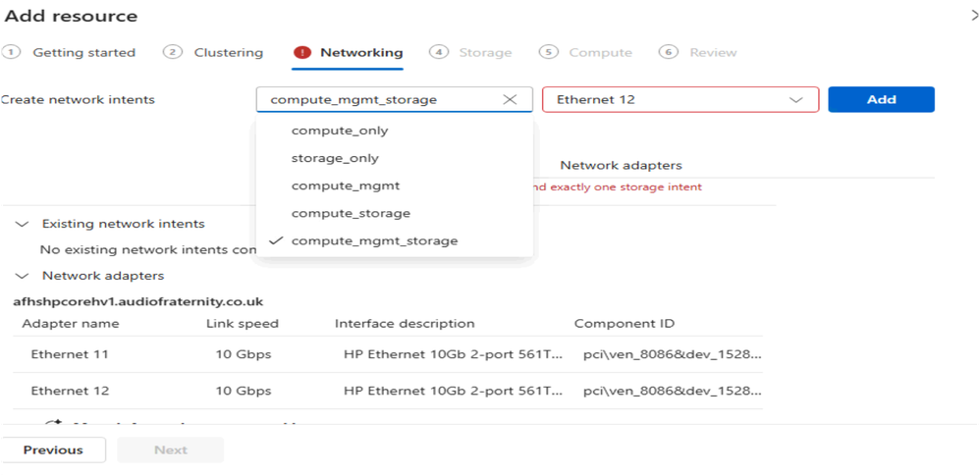Viewport: 980px width, 476px height.
Task: Go back with the Previous button
Action: [x=53, y=450]
